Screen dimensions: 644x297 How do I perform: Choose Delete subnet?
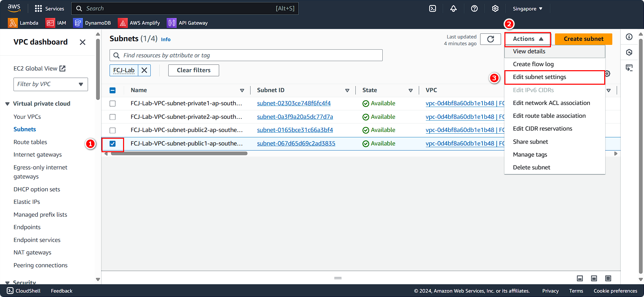(x=555, y=167)
